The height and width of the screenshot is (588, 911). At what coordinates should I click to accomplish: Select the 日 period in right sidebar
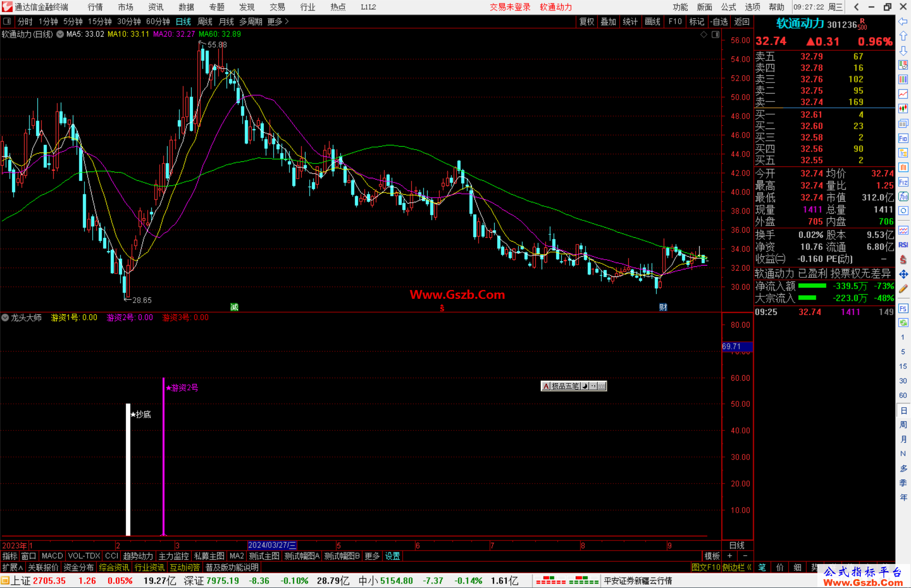(903, 411)
